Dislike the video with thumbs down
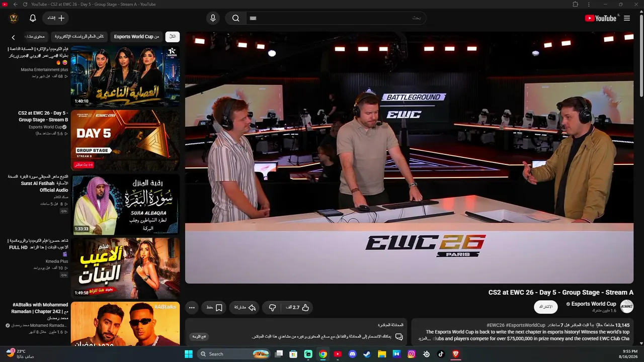 (x=272, y=307)
